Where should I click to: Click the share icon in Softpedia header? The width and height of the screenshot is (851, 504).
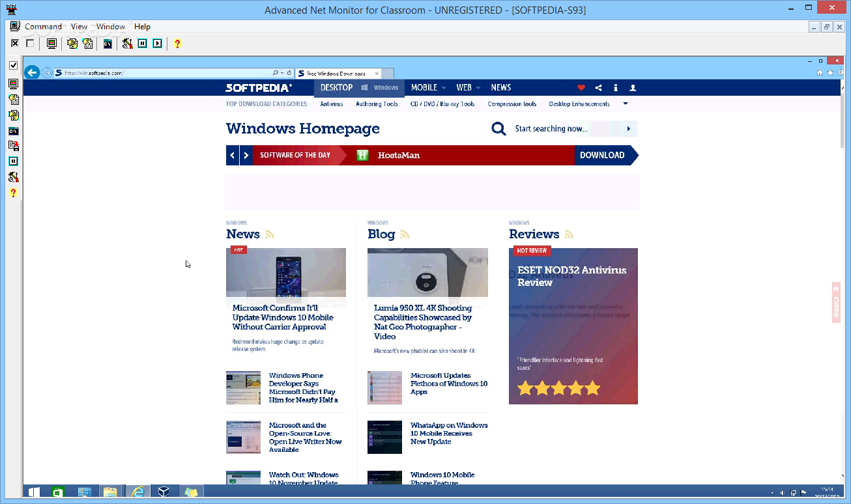pos(599,88)
